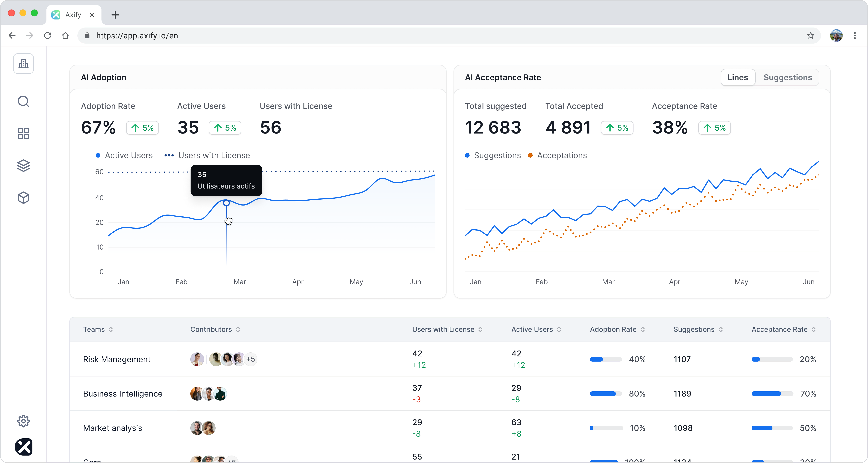Sort the table by Adoption Rate

click(x=617, y=329)
